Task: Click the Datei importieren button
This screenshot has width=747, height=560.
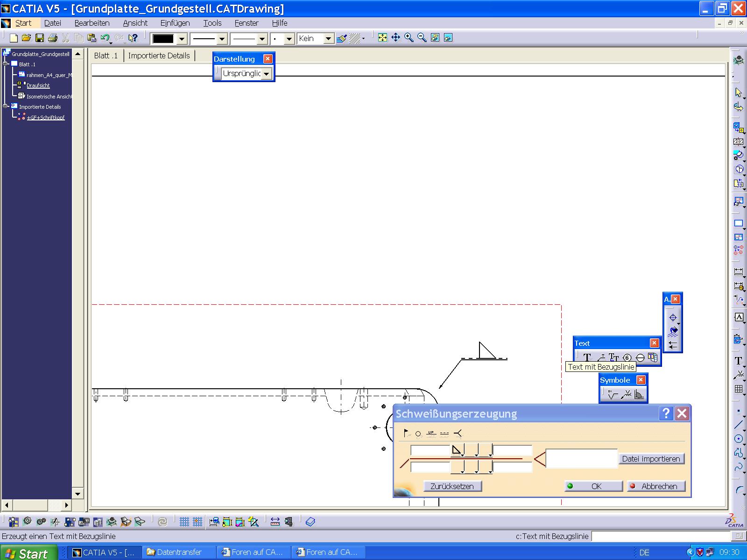Action: (x=651, y=459)
